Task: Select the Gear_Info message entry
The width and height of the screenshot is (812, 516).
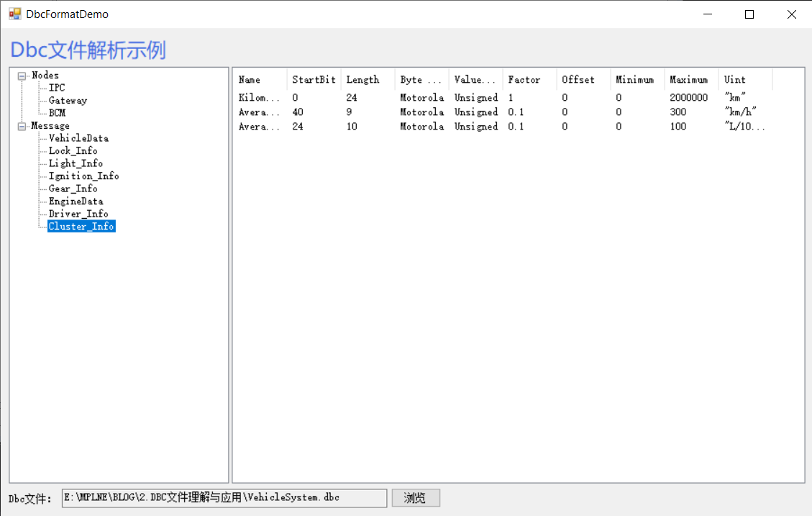Action: tap(71, 189)
